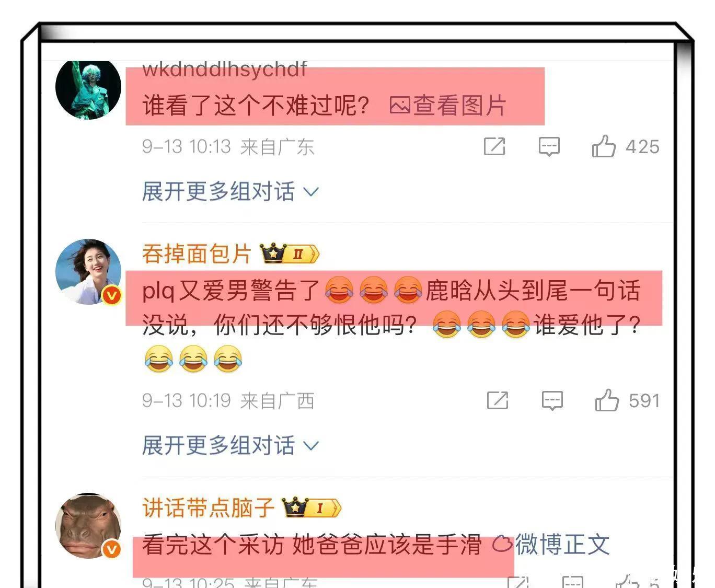Viewport: 715px width, 588px height.
Task: Open 吞掉面包片's profile by name
Action: [x=197, y=254]
